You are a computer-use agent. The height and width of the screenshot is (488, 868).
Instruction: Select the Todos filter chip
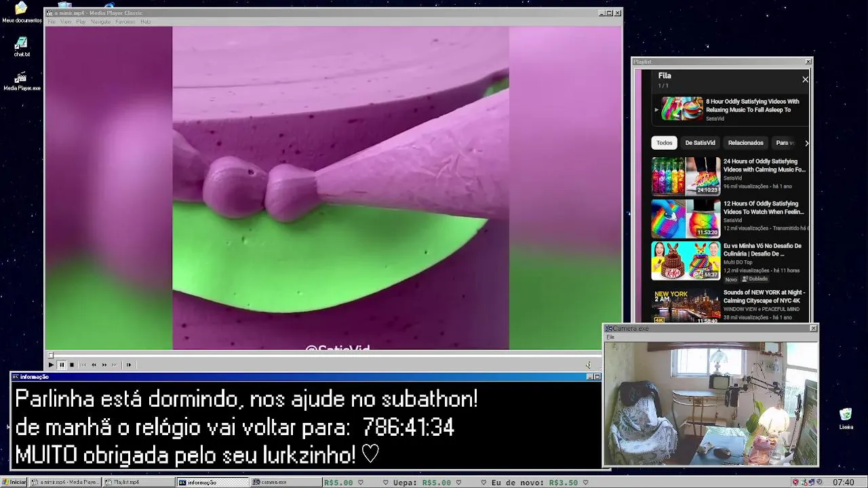(x=665, y=143)
